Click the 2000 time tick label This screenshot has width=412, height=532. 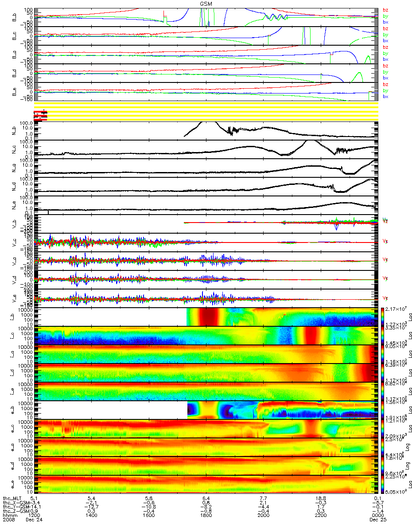[263, 516]
